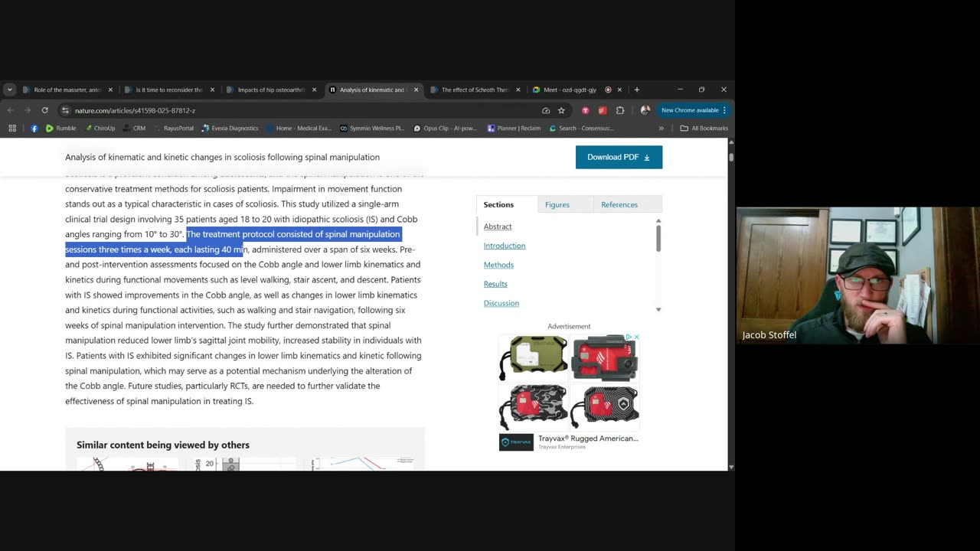Jump to the Discussion section
Viewport: 980px width, 551px height.
click(501, 303)
